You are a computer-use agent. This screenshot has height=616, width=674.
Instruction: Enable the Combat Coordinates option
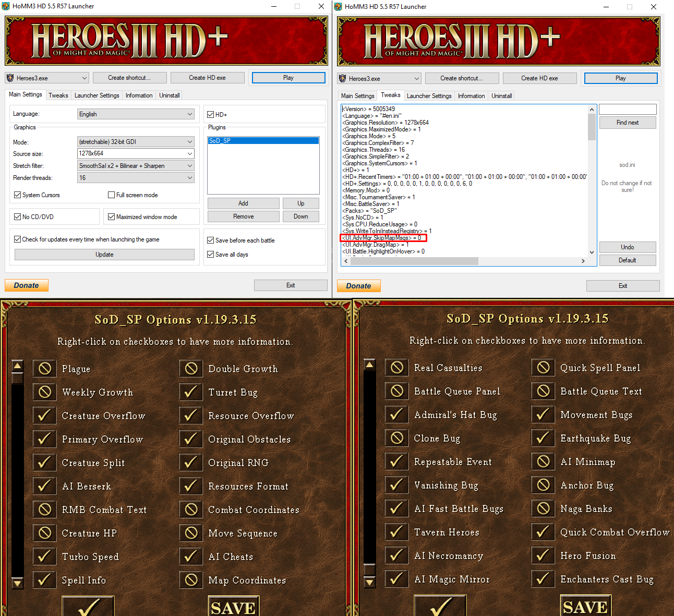tap(191, 510)
